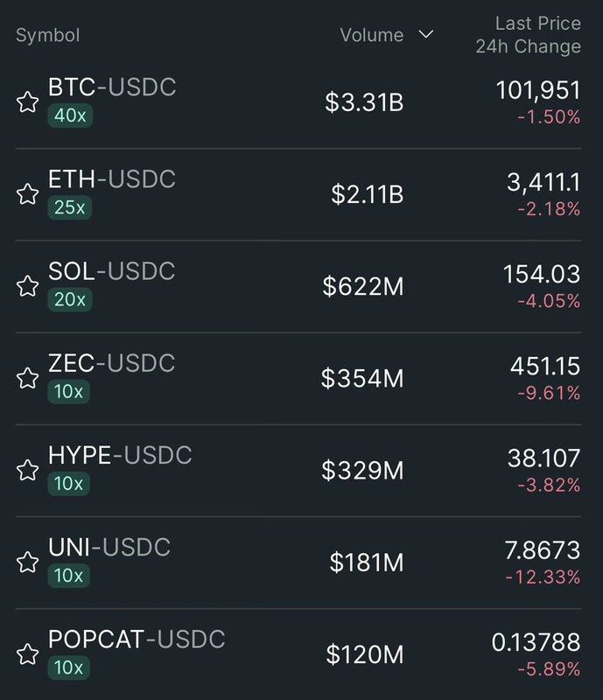Click the $2.11B volume for ETH

[x=367, y=194]
